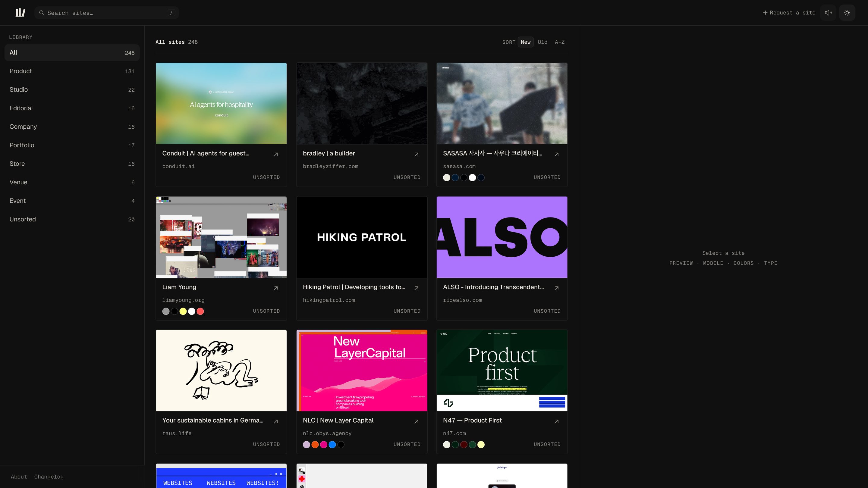868x488 pixels.
Task: Click the first cream swatch on SASASA card
Action: (446, 177)
